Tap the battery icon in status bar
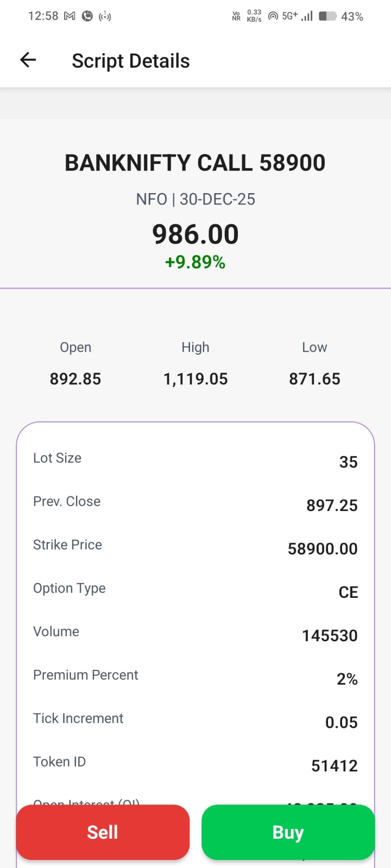 pos(327,16)
